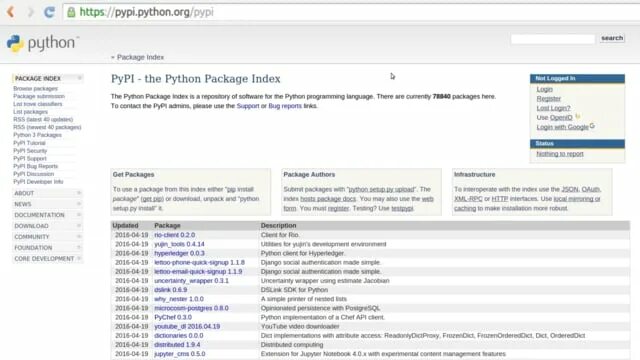Click python setup.py upload link
The width and height of the screenshot is (640, 360).
tap(381, 189)
